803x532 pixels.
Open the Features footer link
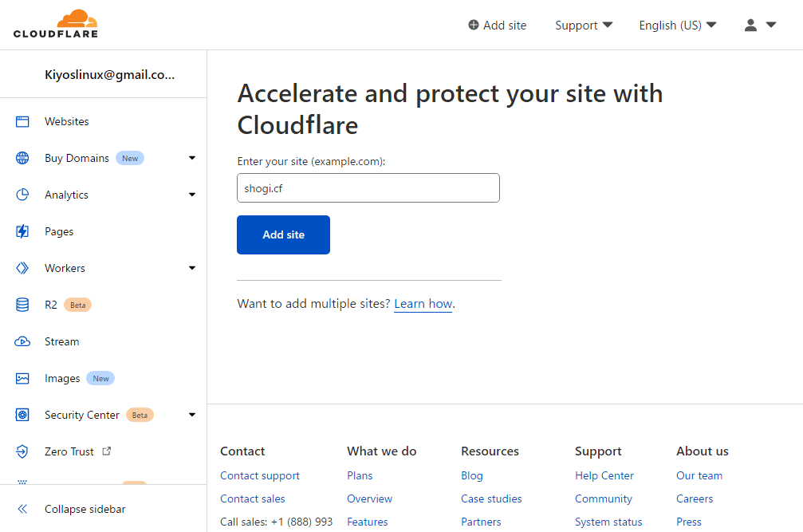click(x=368, y=522)
